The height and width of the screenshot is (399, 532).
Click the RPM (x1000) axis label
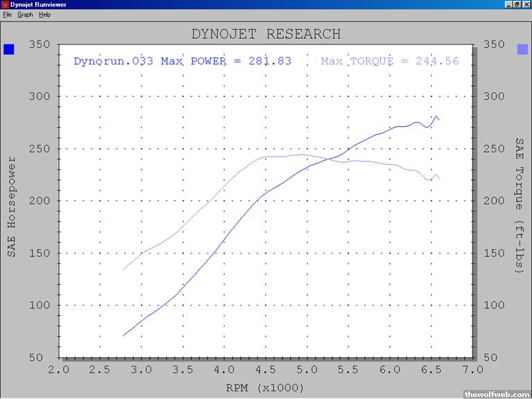coord(266,387)
